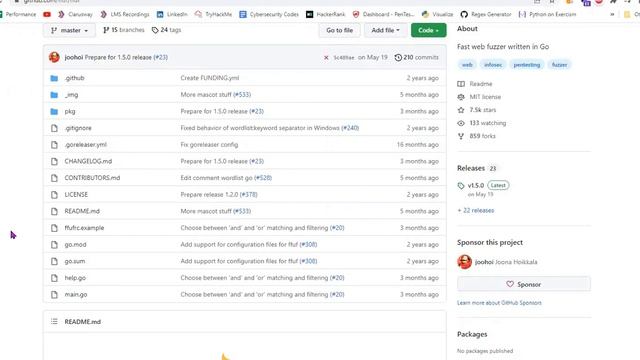Open the Cybersecurity Codes bookmark
This screenshot has height=360, width=640.
269,14
